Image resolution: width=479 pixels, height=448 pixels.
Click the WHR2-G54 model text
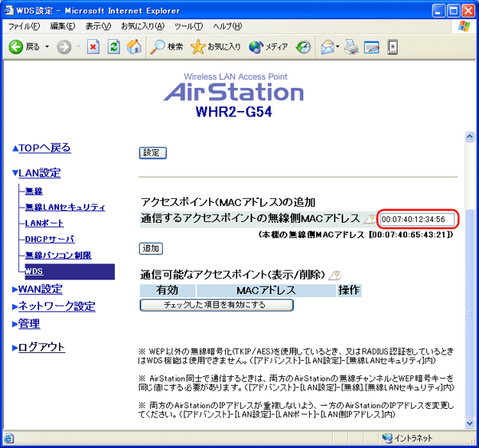point(234,112)
